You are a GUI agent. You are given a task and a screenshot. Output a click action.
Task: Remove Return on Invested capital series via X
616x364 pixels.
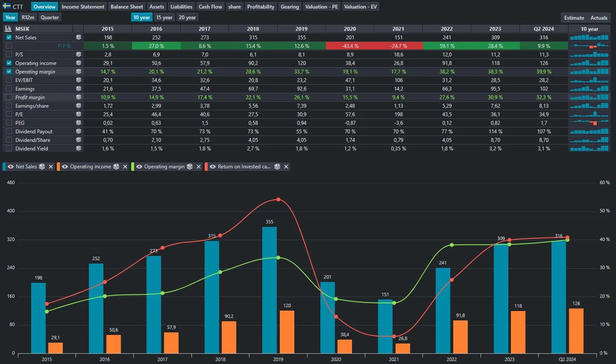(x=286, y=167)
